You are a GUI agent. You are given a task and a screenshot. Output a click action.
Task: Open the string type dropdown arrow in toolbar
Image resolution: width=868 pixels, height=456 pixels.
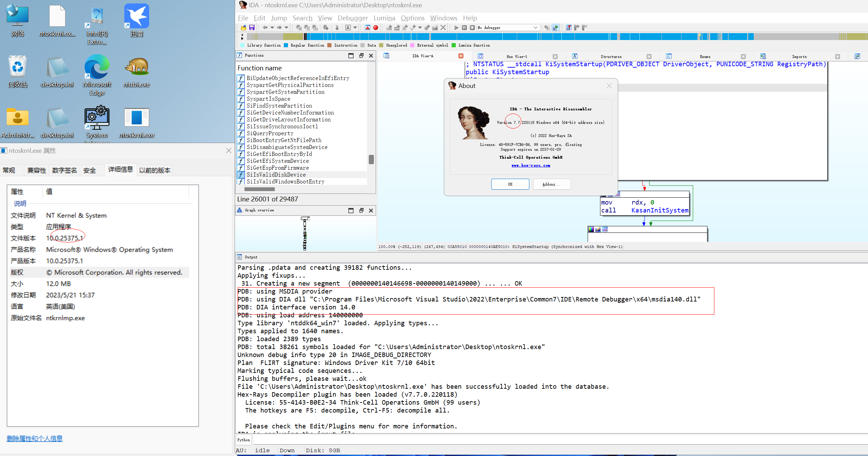pos(420,28)
